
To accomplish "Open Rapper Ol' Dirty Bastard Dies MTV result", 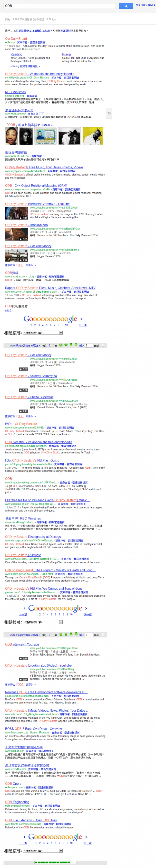I will tap(50, 288).
